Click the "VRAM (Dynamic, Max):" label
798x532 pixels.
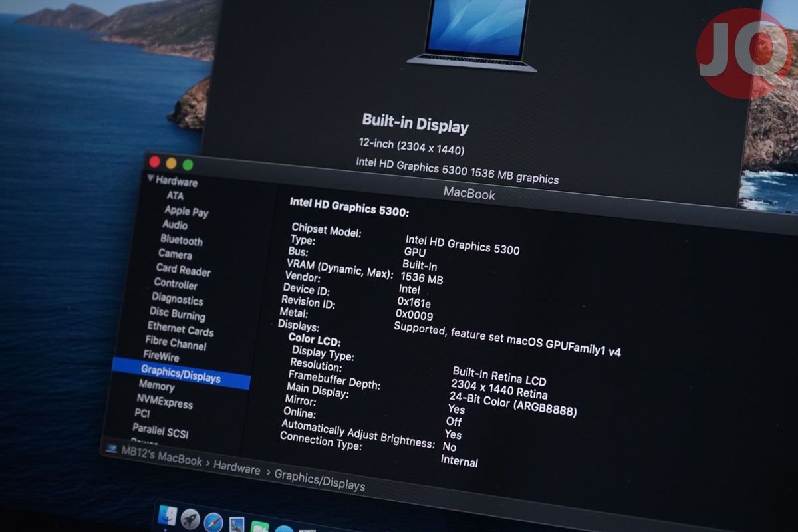tap(339, 269)
